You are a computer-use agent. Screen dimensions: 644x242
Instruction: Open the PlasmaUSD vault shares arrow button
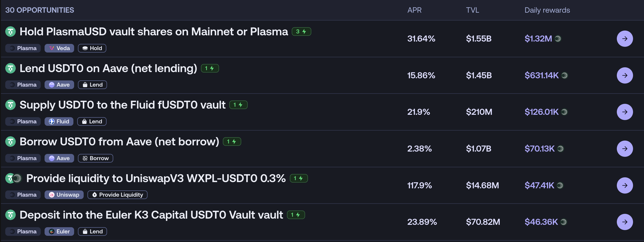(x=624, y=39)
